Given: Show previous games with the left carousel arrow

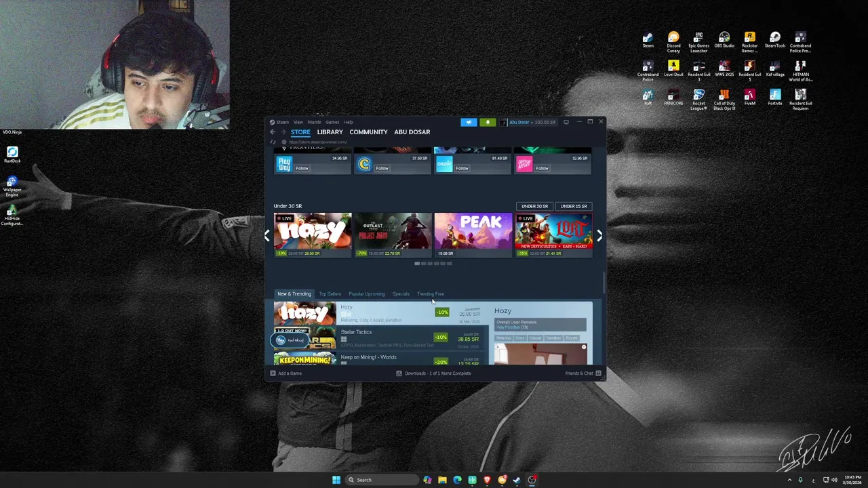Looking at the screenshot, I should point(267,235).
